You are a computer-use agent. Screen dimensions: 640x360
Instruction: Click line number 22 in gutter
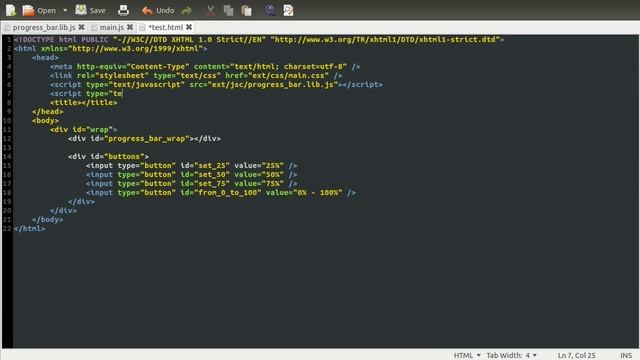tap(7, 228)
